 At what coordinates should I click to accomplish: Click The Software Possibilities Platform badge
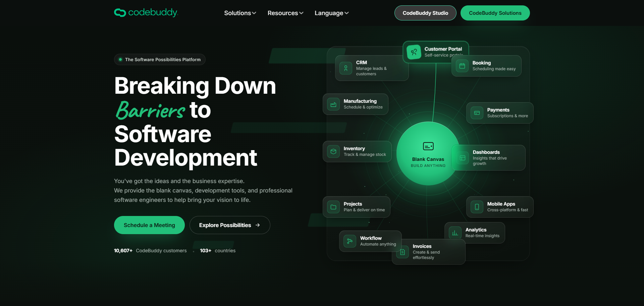tap(160, 59)
